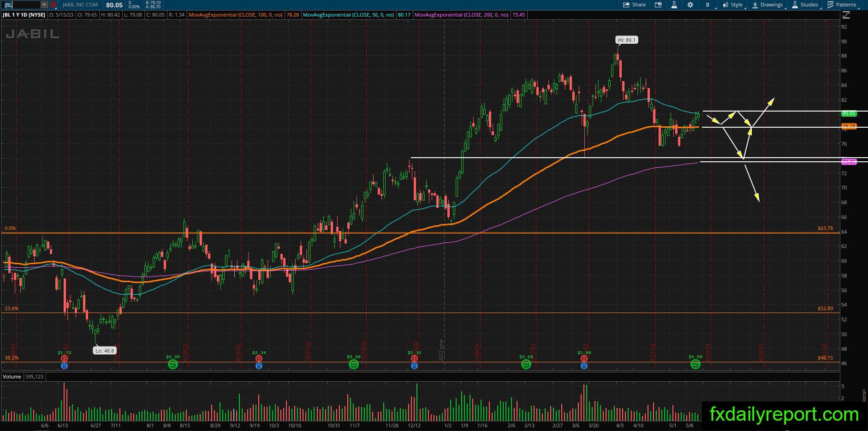This screenshot has width=868, height=431.
Task: Click the 3/20 date on the time axis
Action: click(593, 425)
